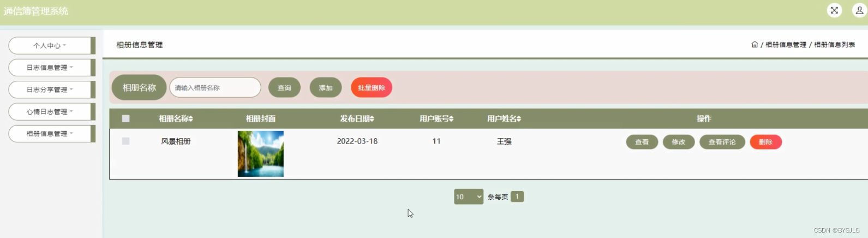
Task: Click 查看 button for 风景相册
Action: (x=642, y=142)
